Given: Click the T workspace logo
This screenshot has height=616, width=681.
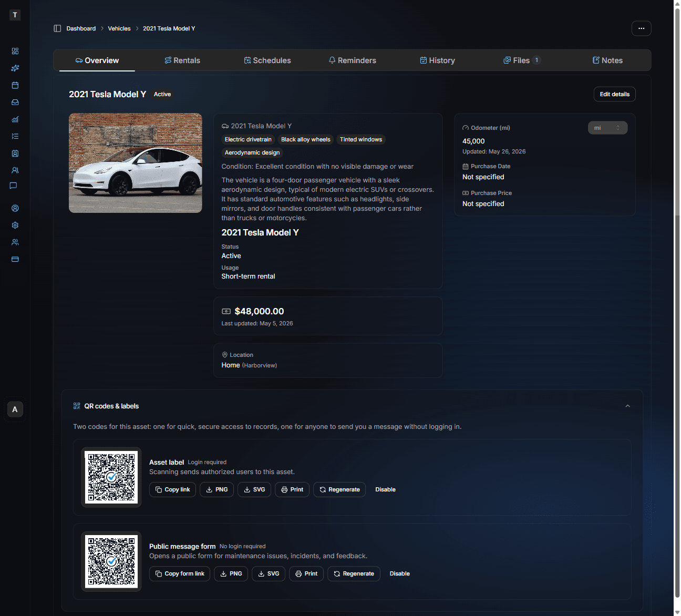Looking at the screenshot, I should (x=15, y=15).
